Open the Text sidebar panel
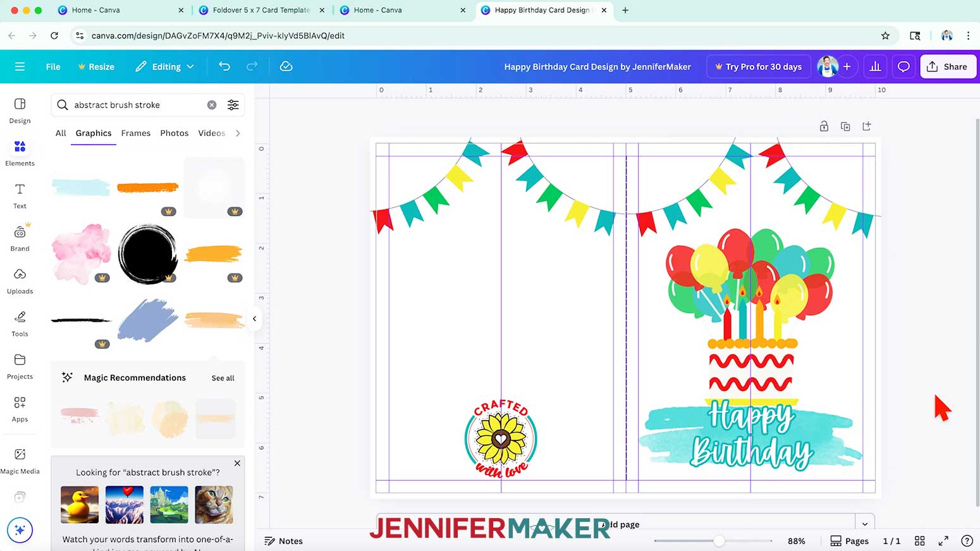Image resolution: width=980 pixels, height=551 pixels. pyautogui.click(x=20, y=196)
